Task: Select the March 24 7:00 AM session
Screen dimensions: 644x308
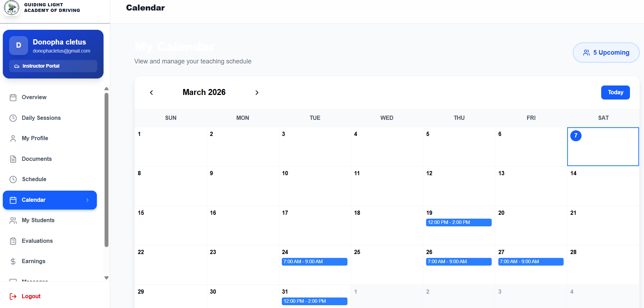Action: pos(314,262)
